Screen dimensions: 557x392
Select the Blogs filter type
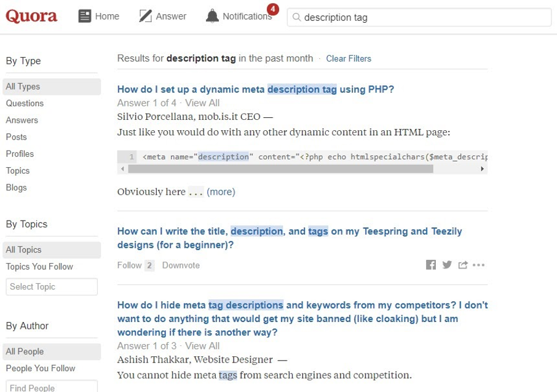coord(16,187)
